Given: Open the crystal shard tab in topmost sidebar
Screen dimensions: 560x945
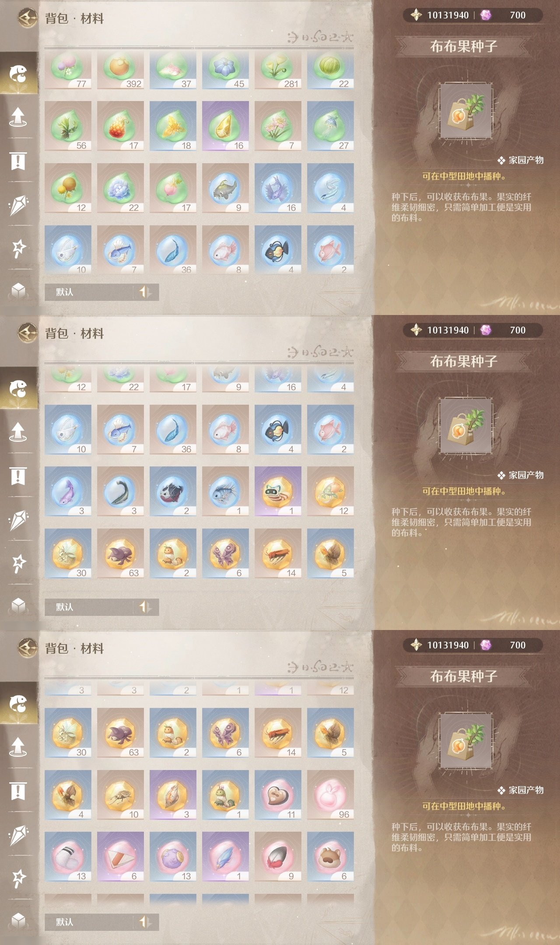Looking at the screenshot, I should (18, 205).
